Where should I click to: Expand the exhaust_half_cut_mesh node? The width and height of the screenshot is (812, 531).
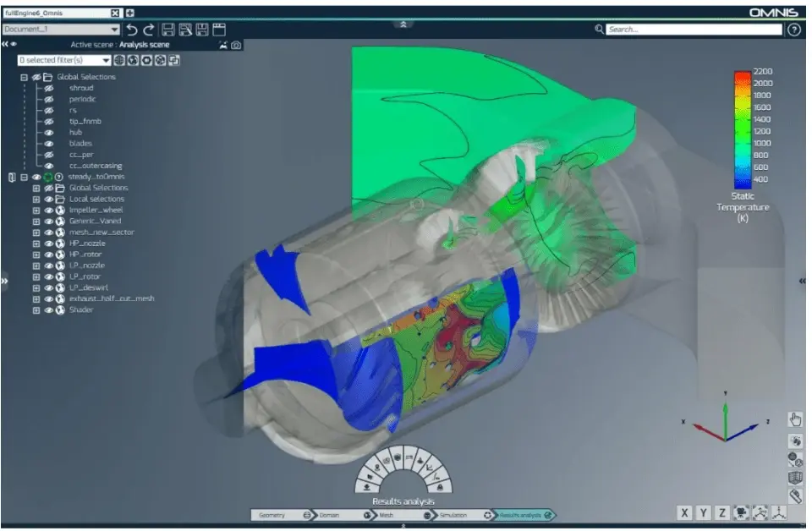pyautogui.click(x=36, y=299)
